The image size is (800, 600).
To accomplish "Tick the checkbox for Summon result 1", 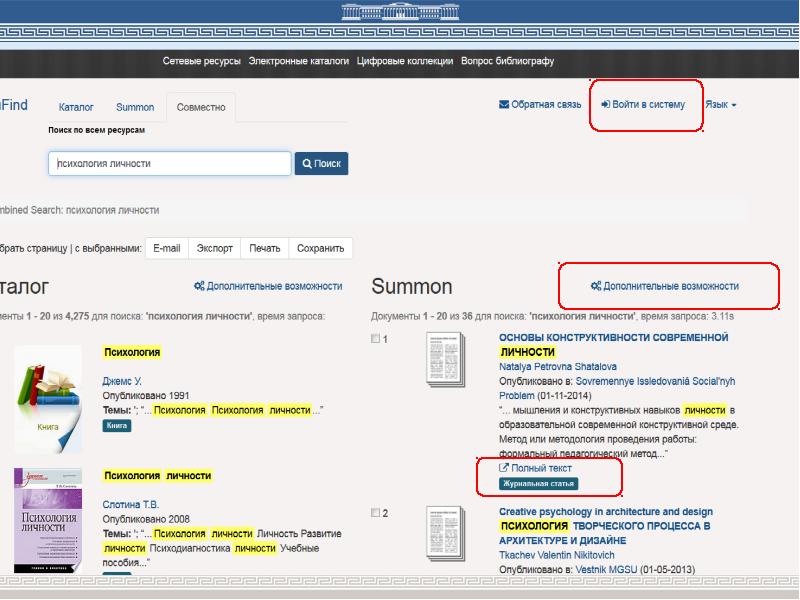I will pos(376,339).
